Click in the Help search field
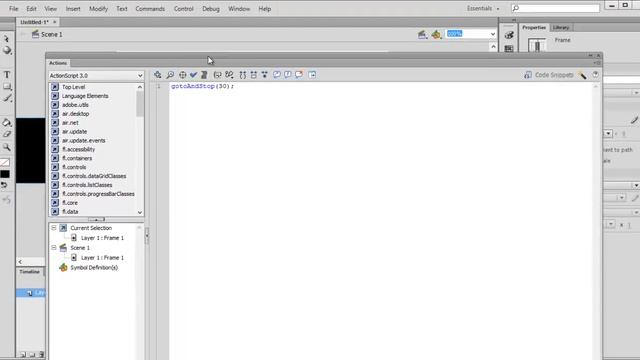Screen dimensions: 640x360 click(555, 8)
